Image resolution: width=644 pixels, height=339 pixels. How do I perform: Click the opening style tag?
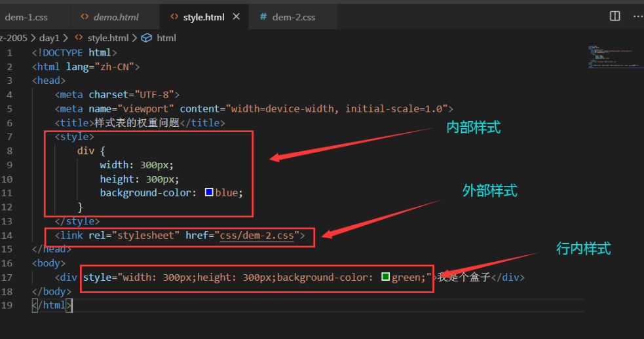pos(74,137)
